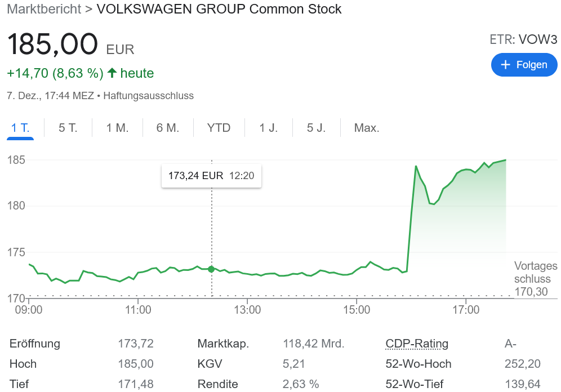Open the Marktbericht link

[x=44, y=9]
